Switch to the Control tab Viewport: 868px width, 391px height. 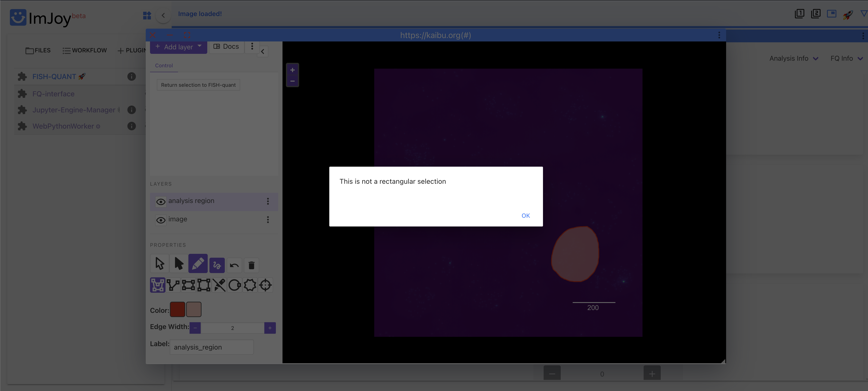pyautogui.click(x=164, y=66)
